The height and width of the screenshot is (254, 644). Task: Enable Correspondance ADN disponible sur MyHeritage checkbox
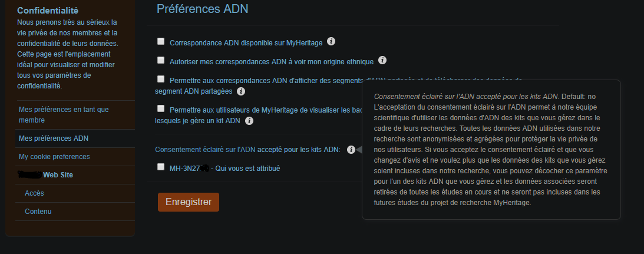tap(161, 41)
